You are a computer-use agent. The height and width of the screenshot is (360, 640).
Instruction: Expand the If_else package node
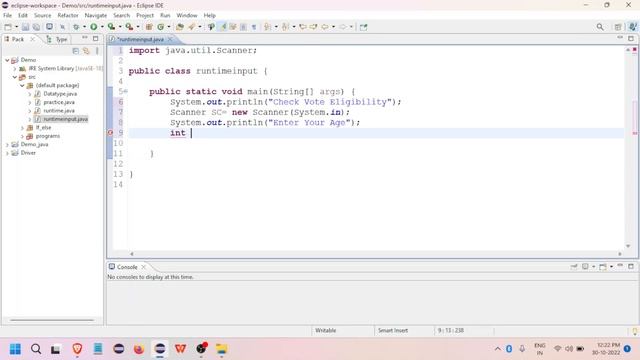[x=22, y=128]
